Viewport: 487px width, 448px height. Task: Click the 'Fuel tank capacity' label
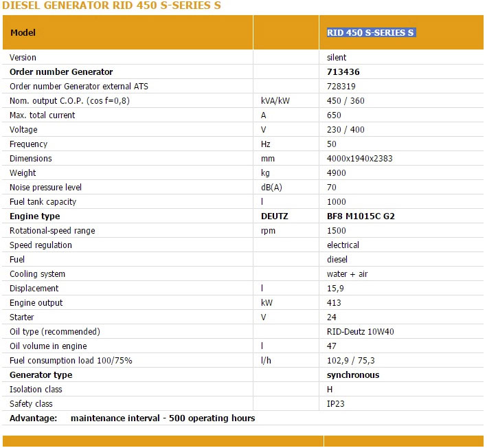click(43, 202)
